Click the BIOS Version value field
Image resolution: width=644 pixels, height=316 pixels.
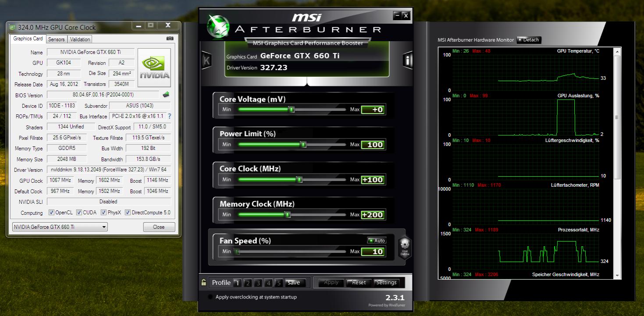[x=103, y=95]
